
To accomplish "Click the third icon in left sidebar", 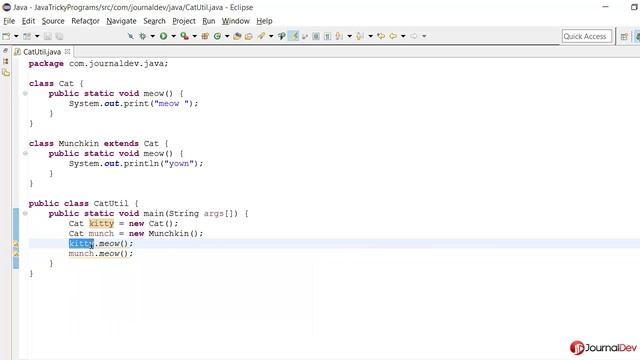I will point(6,73).
